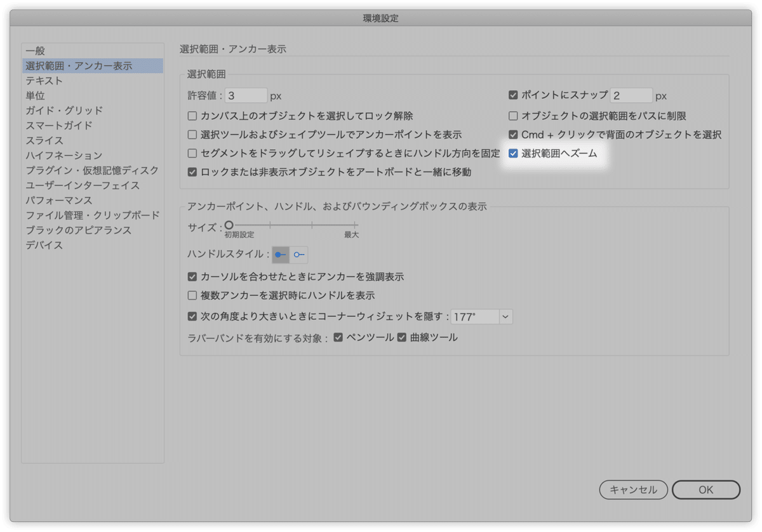762x532 pixels.
Task: Select the filled handle style icon
Action: (x=281, y=255)
